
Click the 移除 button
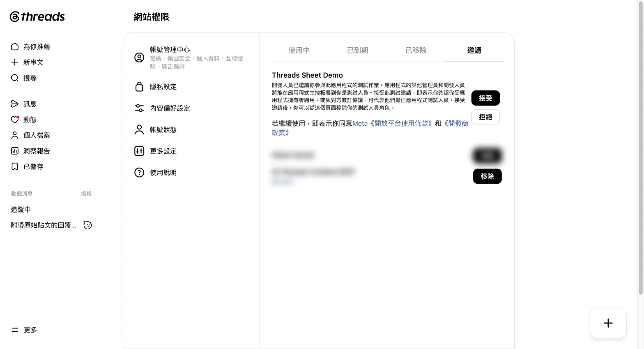[487, 176]
